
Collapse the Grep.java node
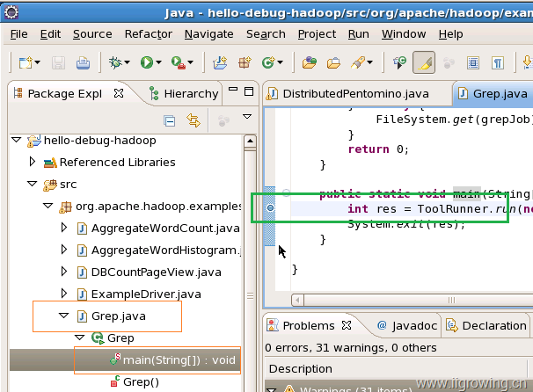click(x=63, y=316)
